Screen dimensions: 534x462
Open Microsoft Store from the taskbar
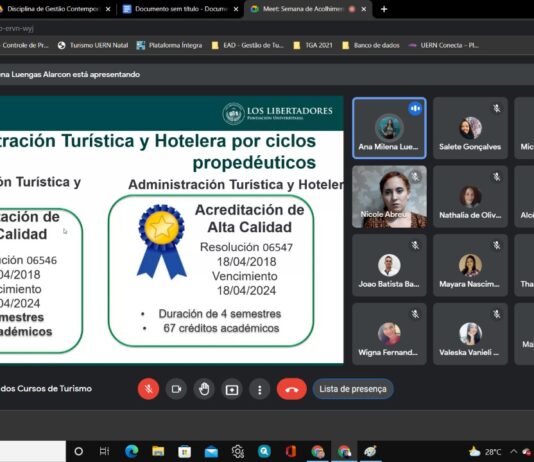(x=185, y=452)
